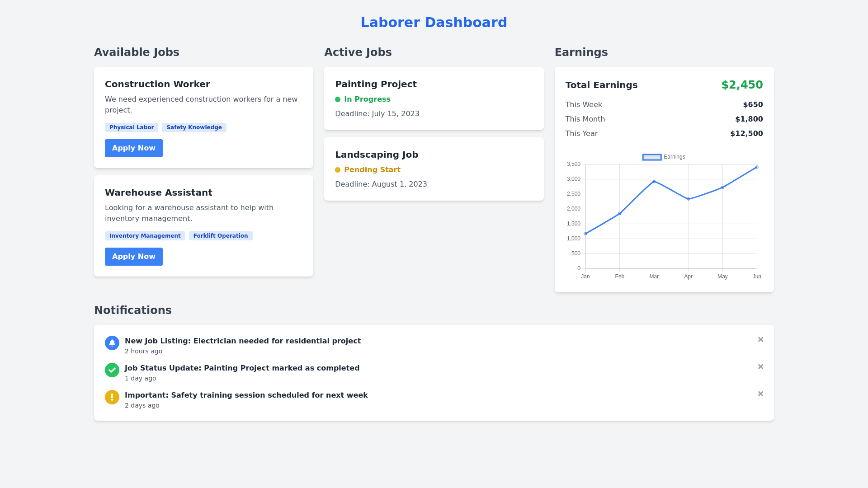This screenshot has width=868, height=488.
Task: Click the blue bell notification icon
Action: pyautogui.click(x=112, y=343)
